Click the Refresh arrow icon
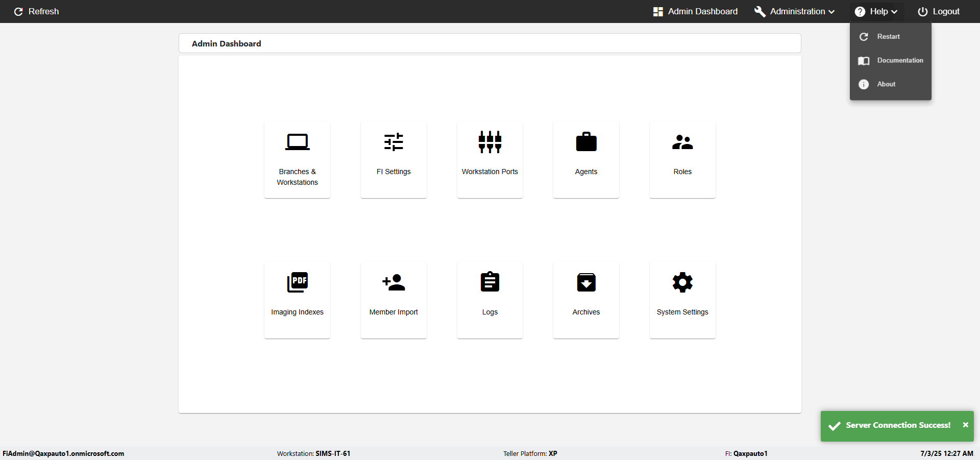The width and height of the screenshot is (980, 460). (18, 12)
